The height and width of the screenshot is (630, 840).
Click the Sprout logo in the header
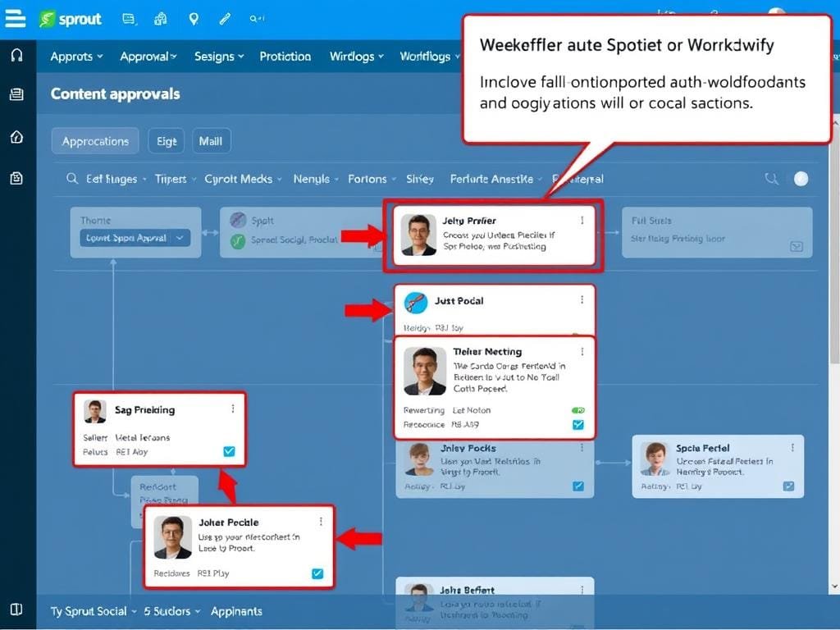(x=71, y=19)
